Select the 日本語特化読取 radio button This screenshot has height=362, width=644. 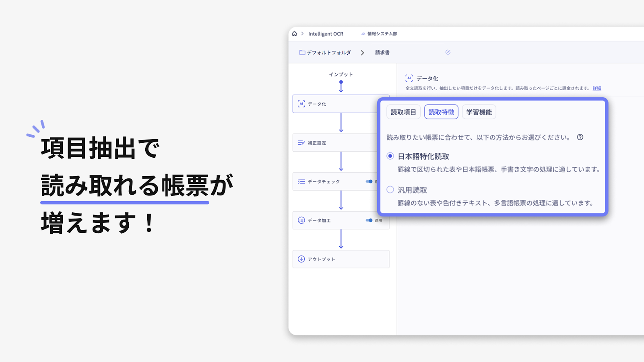pyautogui.click(x=390, y=156)
